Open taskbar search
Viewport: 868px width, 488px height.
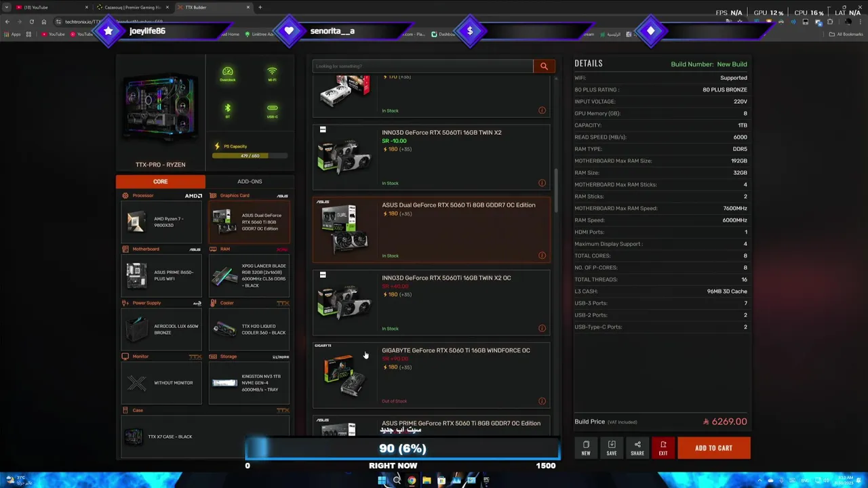[x=397, y=481]
